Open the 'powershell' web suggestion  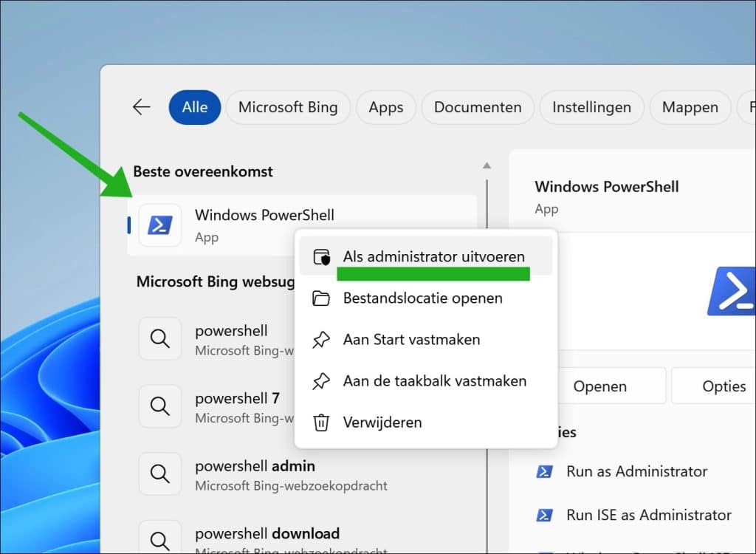pyautogui.click(x=231, y=331)
